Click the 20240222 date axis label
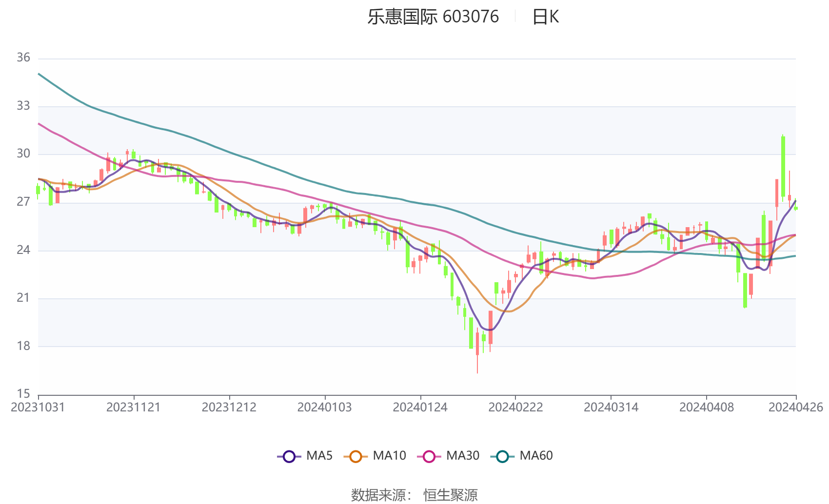 pyautogui.click(x=515, y=407)
